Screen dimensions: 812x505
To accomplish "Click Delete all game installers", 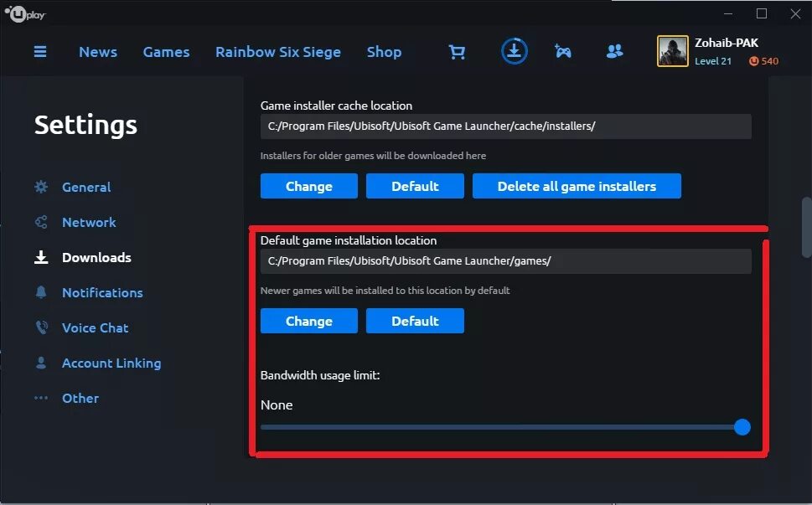I will coord(577,186).
